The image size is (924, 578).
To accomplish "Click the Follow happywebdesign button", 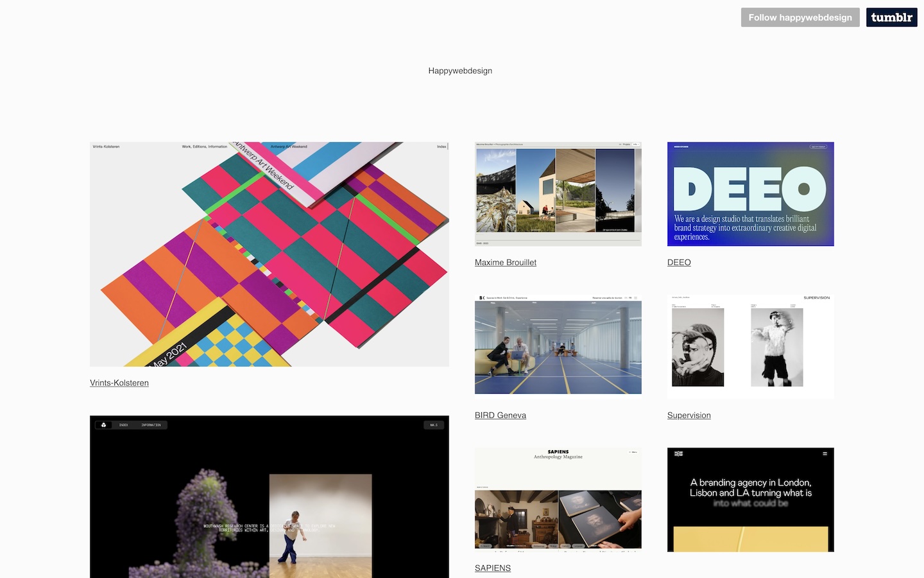I will [x=800, y=17].
